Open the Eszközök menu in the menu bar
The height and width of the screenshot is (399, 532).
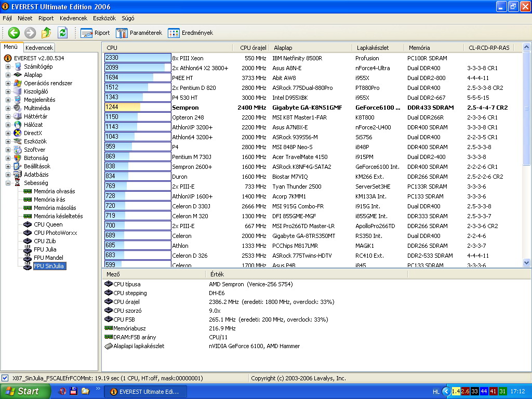click(104, 18)
